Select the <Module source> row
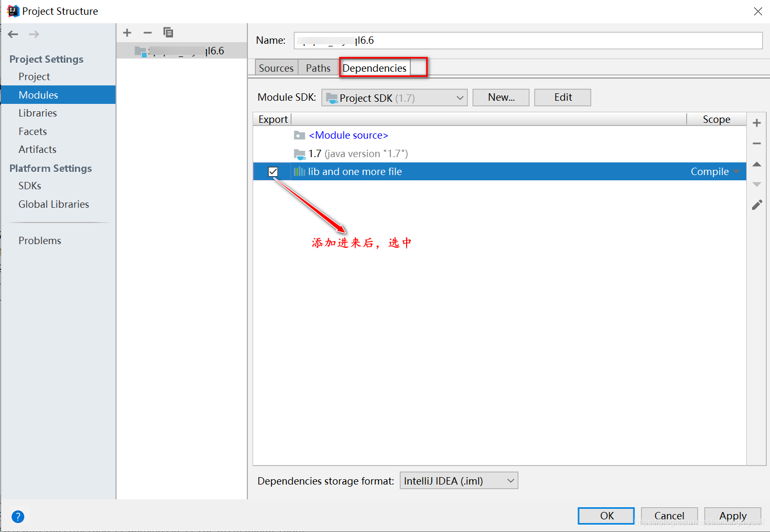Image resolution: width=770 pixels, height=532 pixels. point(499,136)
